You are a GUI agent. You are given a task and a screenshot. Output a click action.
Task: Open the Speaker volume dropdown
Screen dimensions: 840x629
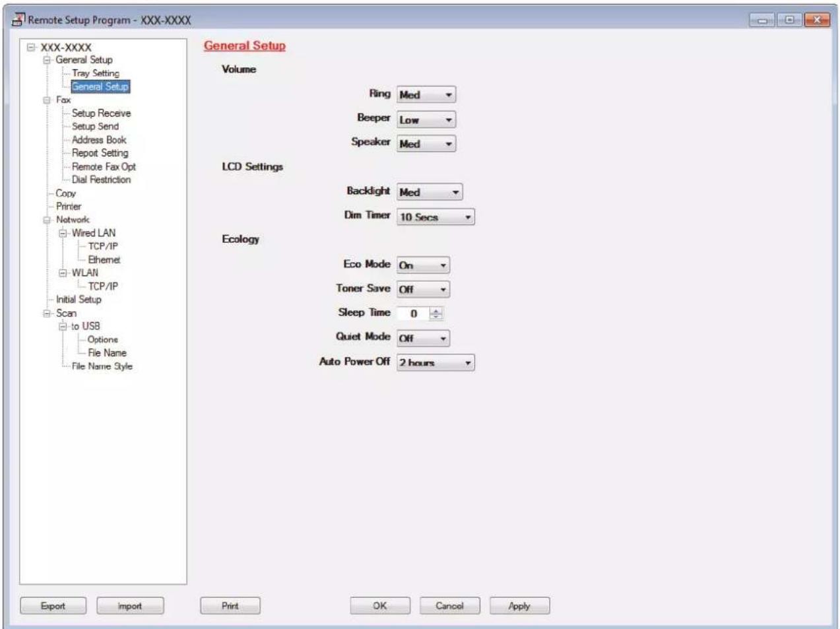(x=426, y=143)
